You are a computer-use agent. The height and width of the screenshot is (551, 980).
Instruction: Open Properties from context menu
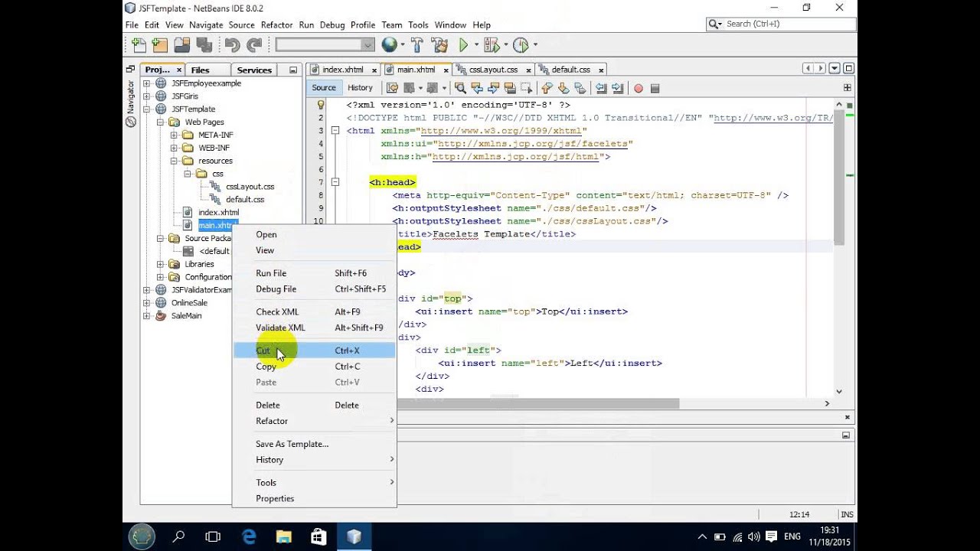pos(315,498)
